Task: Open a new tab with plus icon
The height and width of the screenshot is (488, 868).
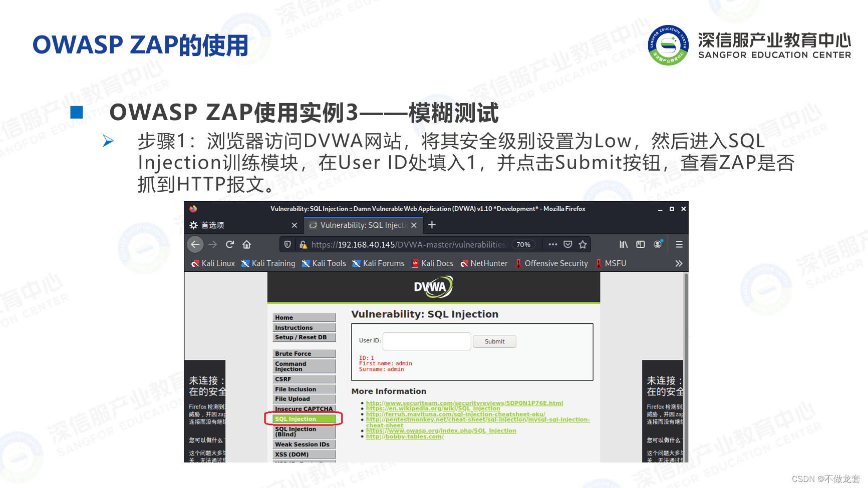Action: (x=432, y=225)
